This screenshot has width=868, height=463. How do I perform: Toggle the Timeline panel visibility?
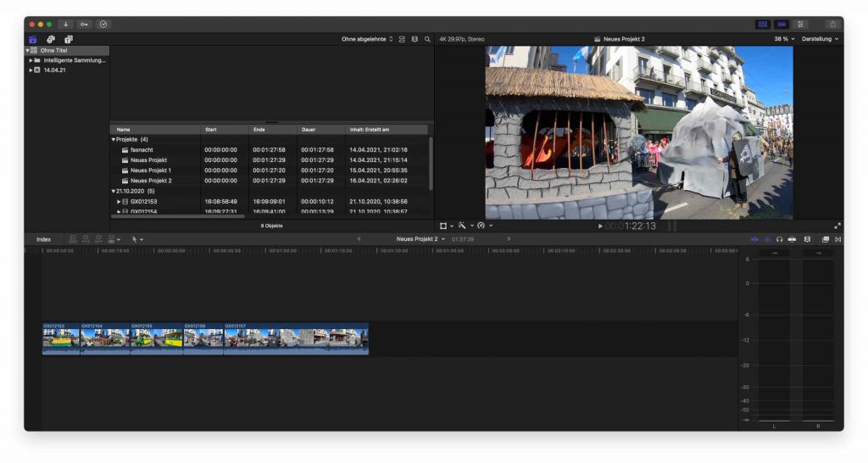(782, 25)
